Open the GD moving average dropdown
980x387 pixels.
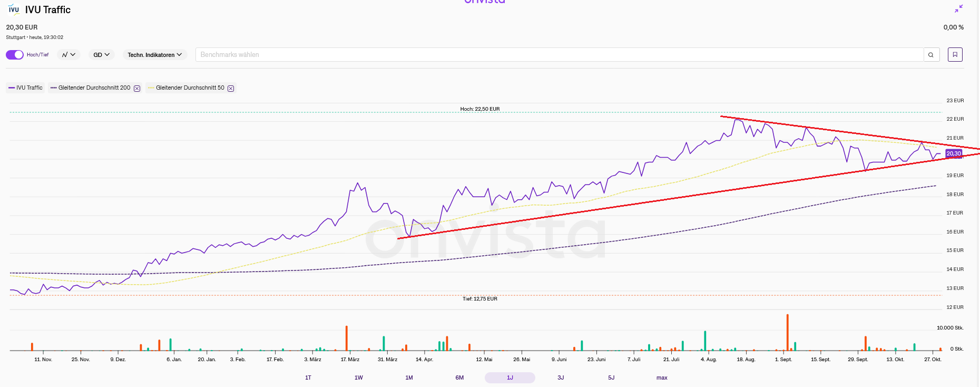point(101,55)
